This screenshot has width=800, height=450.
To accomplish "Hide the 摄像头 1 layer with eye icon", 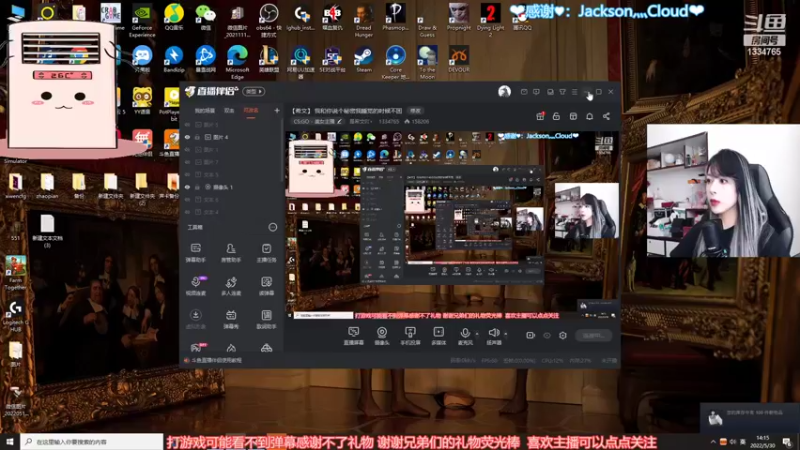I will (187, 187).
